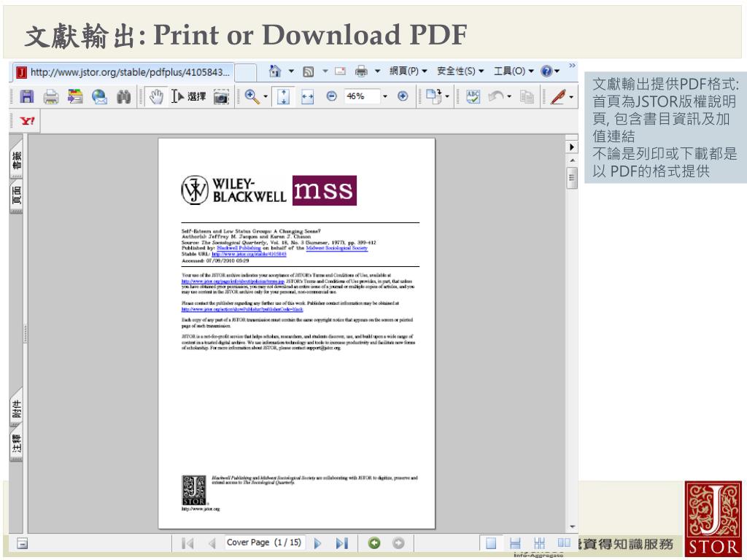
Task: Click the Cover Page (1 / 15) page field
Action: click(x=264, y=542)
